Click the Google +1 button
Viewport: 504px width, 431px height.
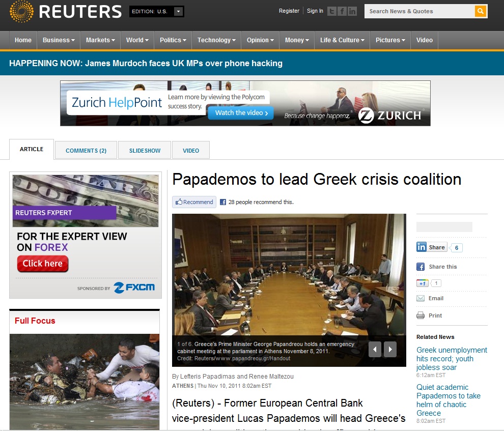click(x=423, y=283)
